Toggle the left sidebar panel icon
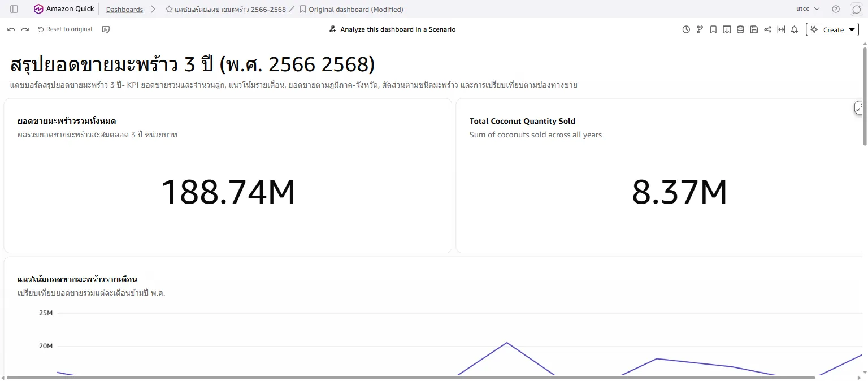Image resolution: width=868 pixels, height=381 pixels. (14, 9)
